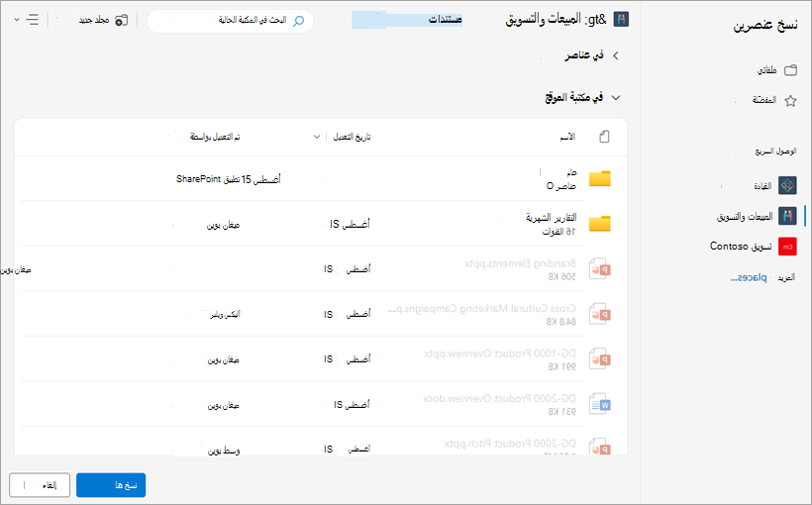Click the نسخ ها copy here button

coord(111,485)
